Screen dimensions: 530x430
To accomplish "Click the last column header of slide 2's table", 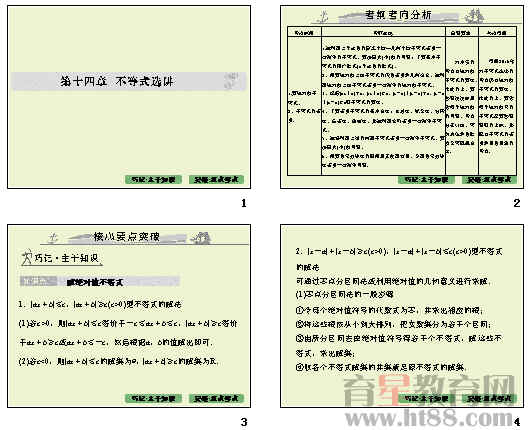I will click(497, 32).
